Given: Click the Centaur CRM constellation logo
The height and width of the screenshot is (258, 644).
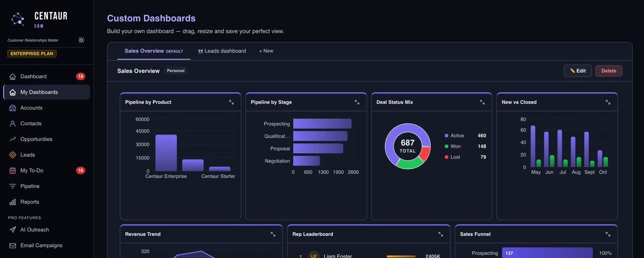Looking at the screenshot, I should (x=18, y=19).
